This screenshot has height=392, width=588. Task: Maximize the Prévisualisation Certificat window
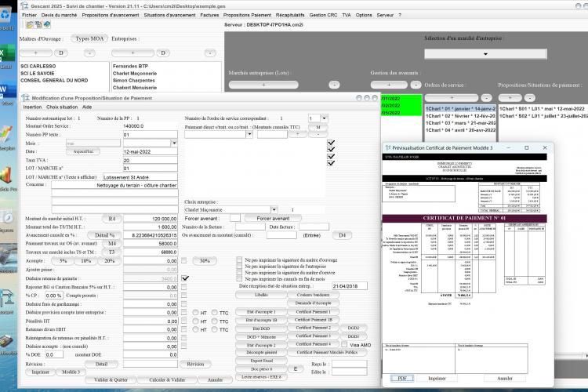[x=527, y=148]
